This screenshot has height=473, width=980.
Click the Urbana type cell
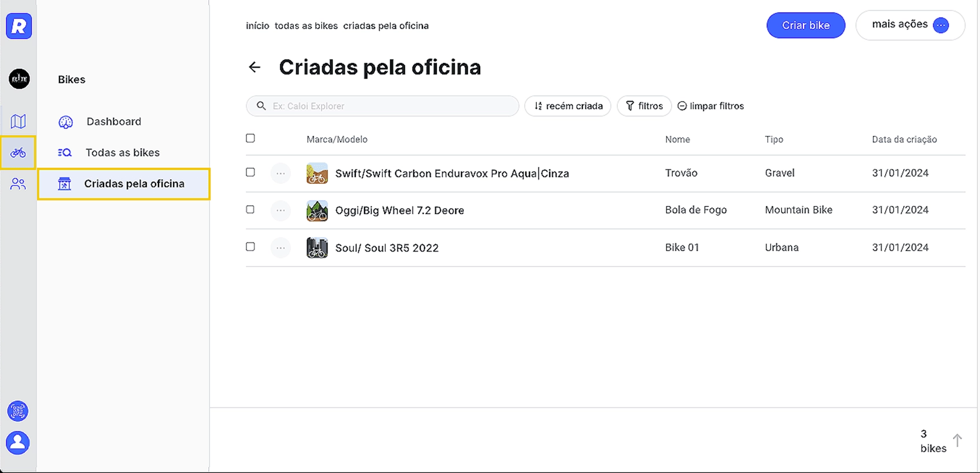782,247
